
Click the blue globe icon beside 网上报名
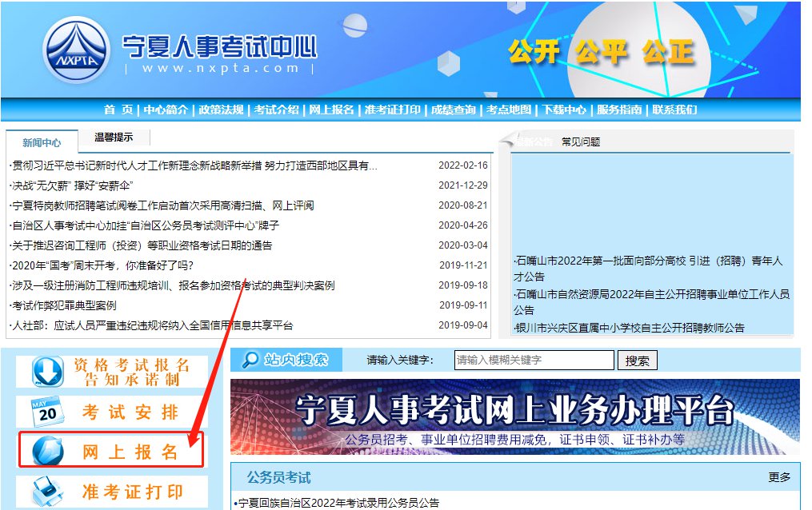click(x=48, y=451)
